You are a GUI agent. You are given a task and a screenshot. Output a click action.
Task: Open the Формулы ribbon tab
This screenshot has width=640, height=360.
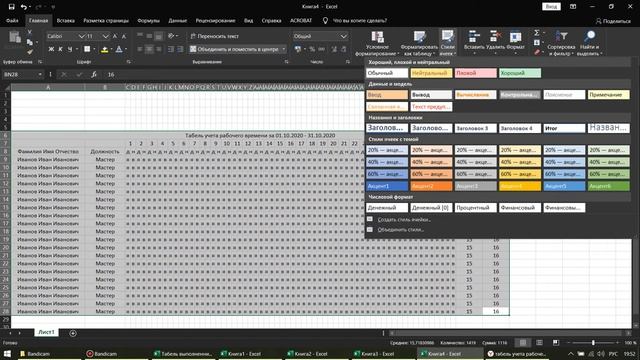[x=148, y=20]
